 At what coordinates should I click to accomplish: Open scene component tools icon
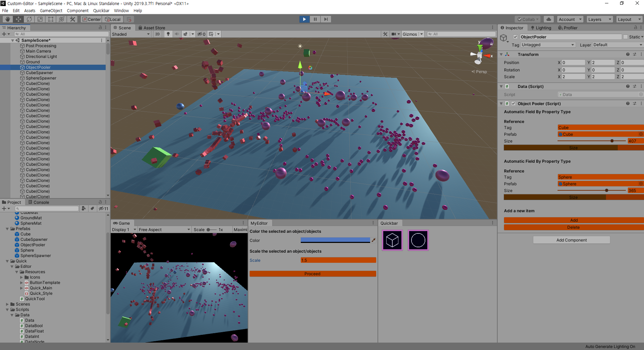click(x=385, y=34)
